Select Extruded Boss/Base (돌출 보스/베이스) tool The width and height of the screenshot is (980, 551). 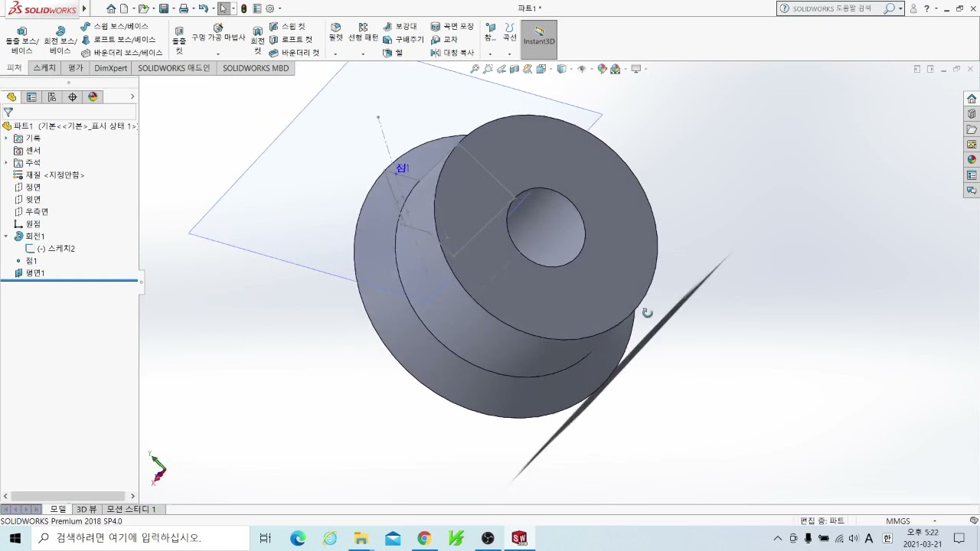[21, 40]
